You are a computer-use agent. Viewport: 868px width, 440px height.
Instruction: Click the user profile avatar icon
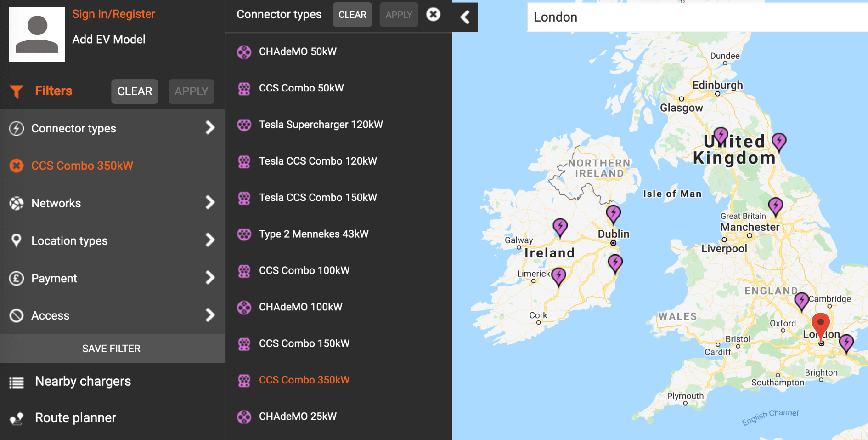click(x=37, y=34)
